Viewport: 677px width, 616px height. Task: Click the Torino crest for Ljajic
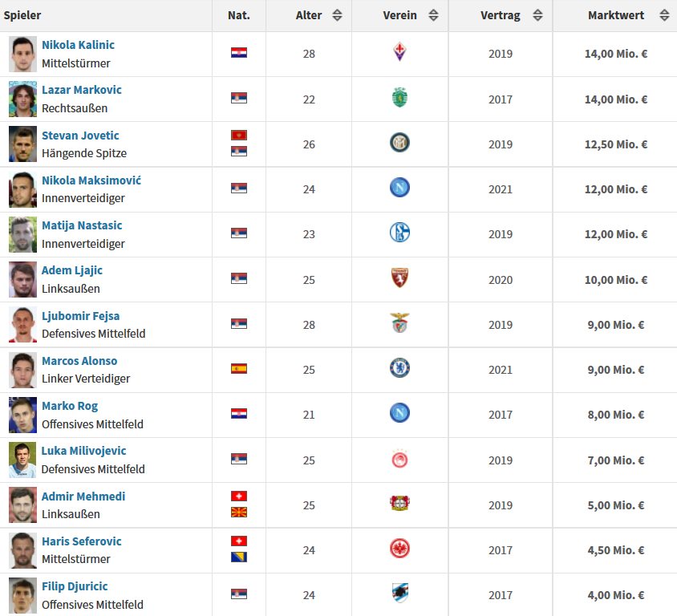click(x=399, y=279)
